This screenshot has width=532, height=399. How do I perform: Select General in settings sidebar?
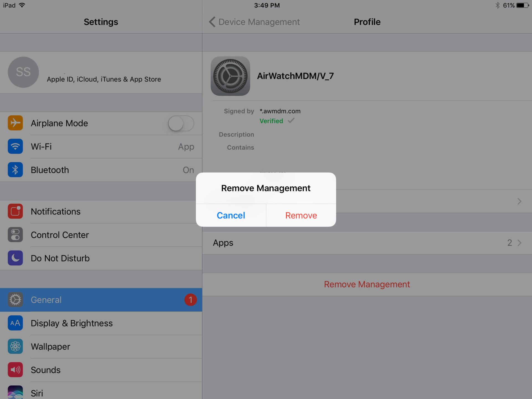[101, 300]
